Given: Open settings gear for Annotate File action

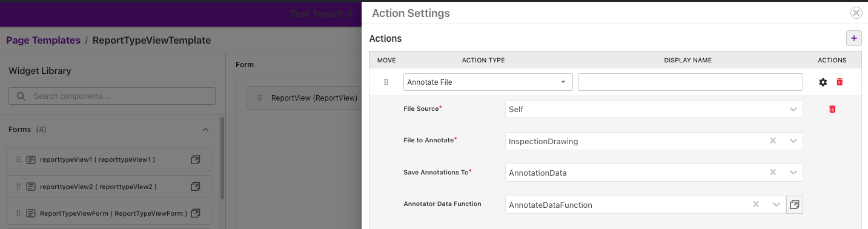Looking at the screenshot, I should tap(823, 82).
